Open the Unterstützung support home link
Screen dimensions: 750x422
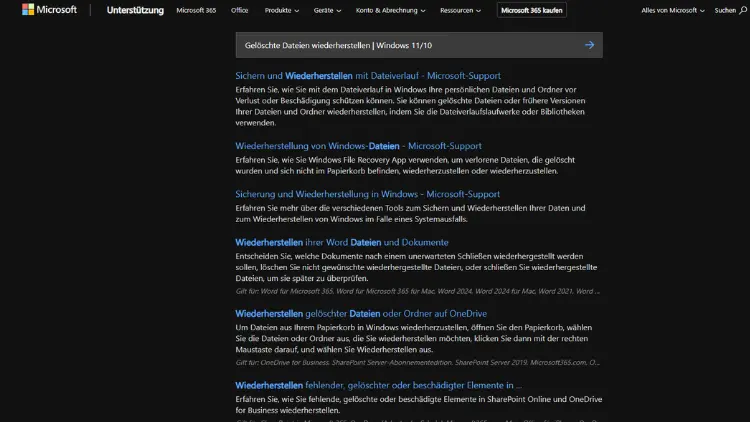pyautogui.click(x=135, y=10)
